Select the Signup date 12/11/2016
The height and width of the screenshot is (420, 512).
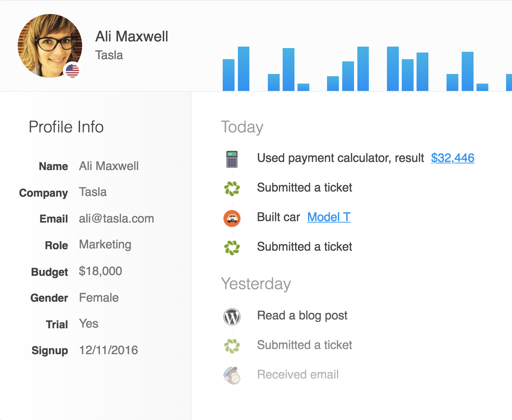[108, 350]
